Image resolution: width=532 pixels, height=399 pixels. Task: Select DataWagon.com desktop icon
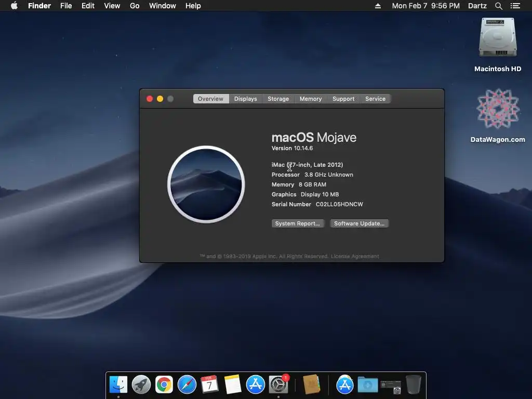pyautogui.click(x=498, y=109)
